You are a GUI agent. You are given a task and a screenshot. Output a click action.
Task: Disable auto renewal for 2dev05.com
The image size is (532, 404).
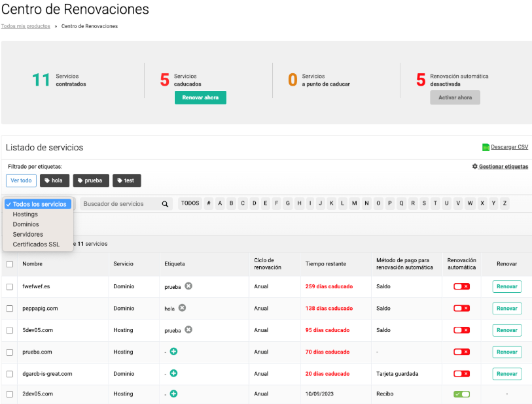coord(461,394)
